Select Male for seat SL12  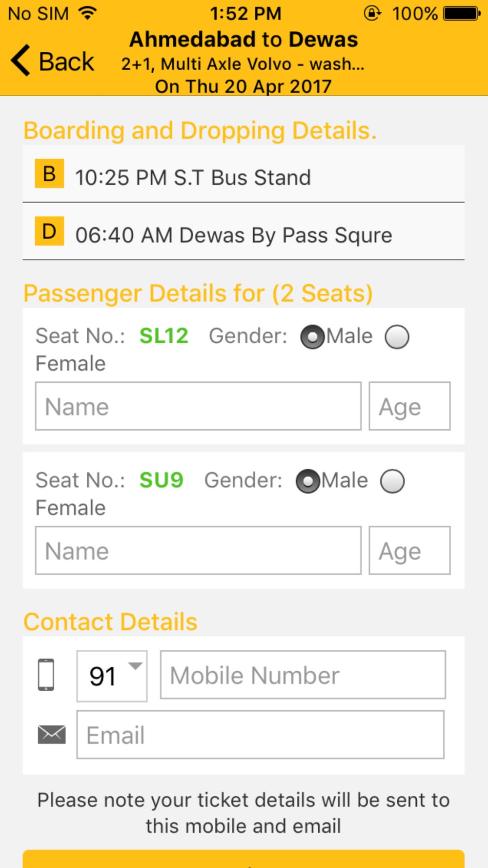click(x=312, y=337)
